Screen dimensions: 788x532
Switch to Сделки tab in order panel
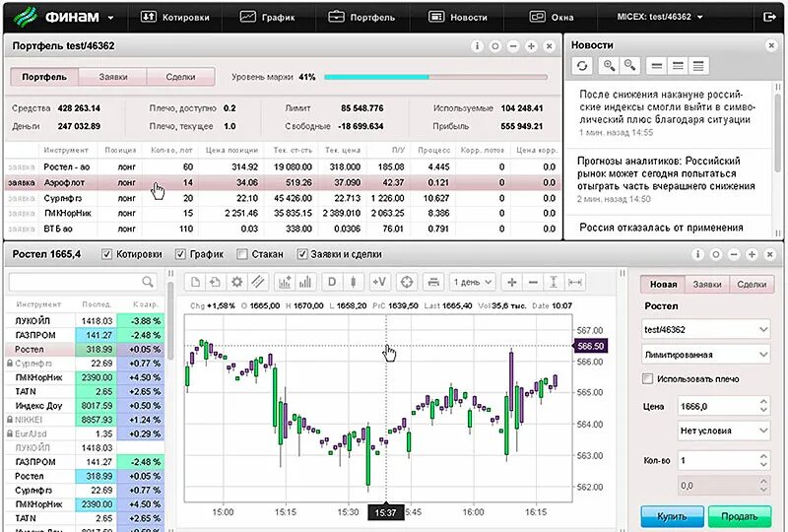752,284
